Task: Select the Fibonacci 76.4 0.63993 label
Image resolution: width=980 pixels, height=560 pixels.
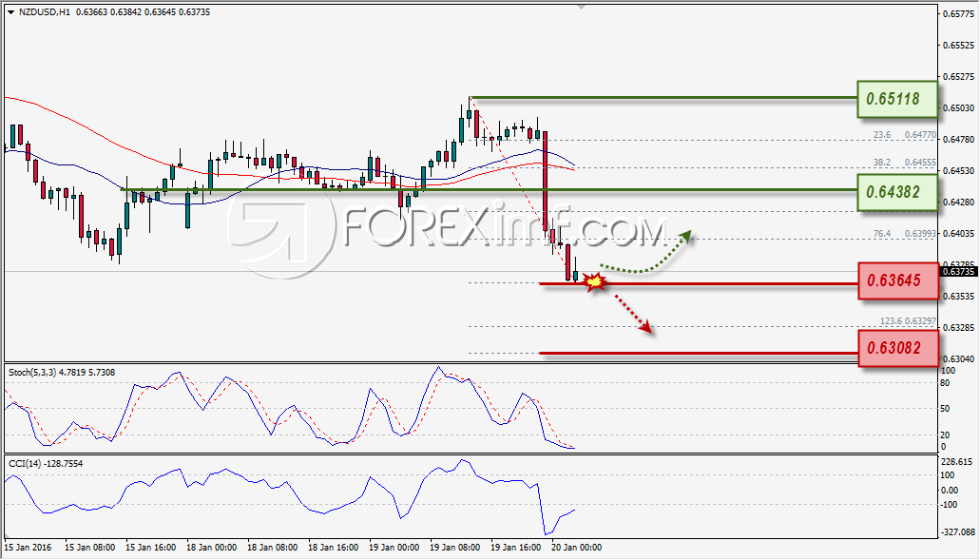Action: [x=904, y=233]
